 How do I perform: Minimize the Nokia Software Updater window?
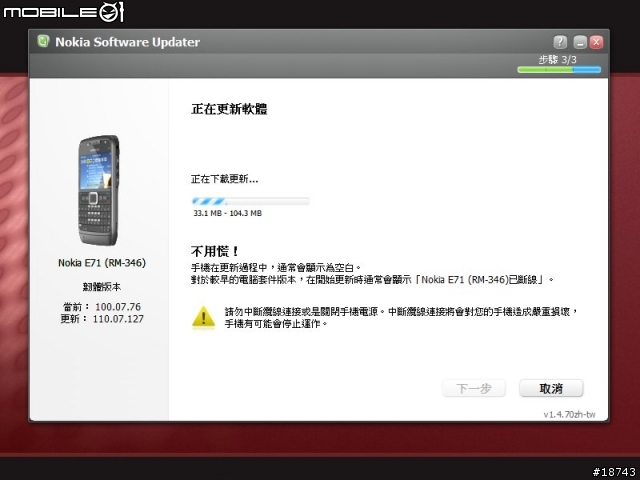point(580,42)
